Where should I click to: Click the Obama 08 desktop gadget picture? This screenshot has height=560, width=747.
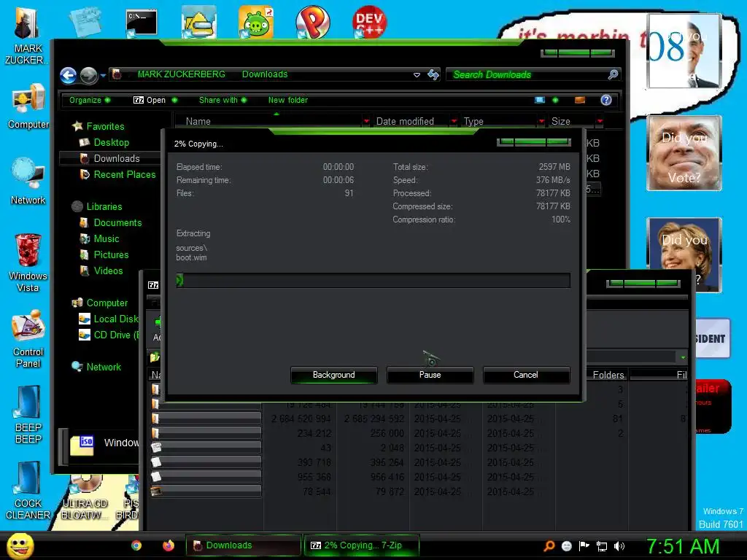click(684, 50)
